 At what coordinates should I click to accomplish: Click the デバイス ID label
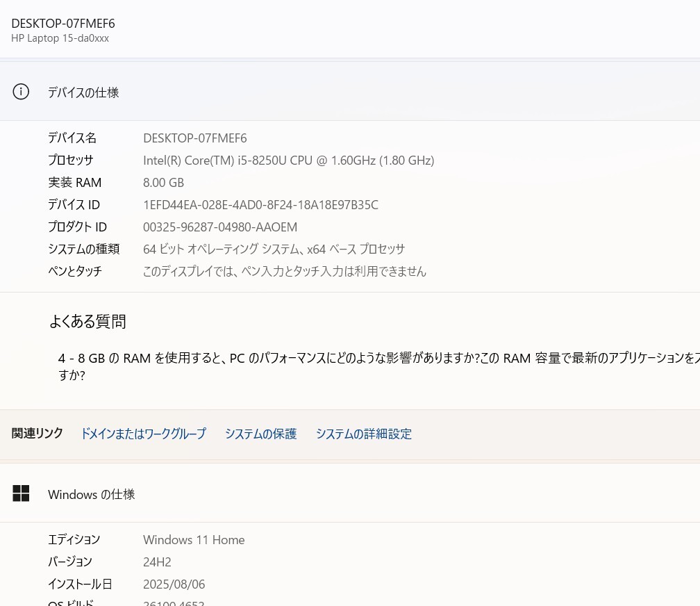coord(74,205)
